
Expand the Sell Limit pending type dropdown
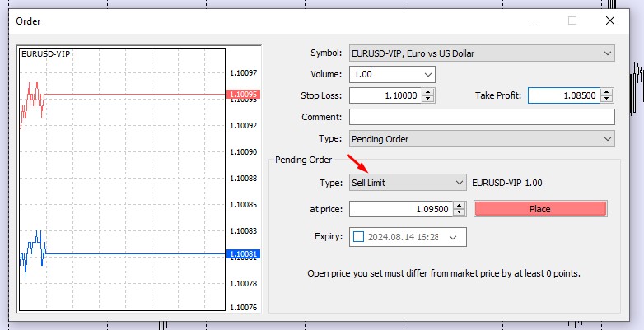pos(408,182)
